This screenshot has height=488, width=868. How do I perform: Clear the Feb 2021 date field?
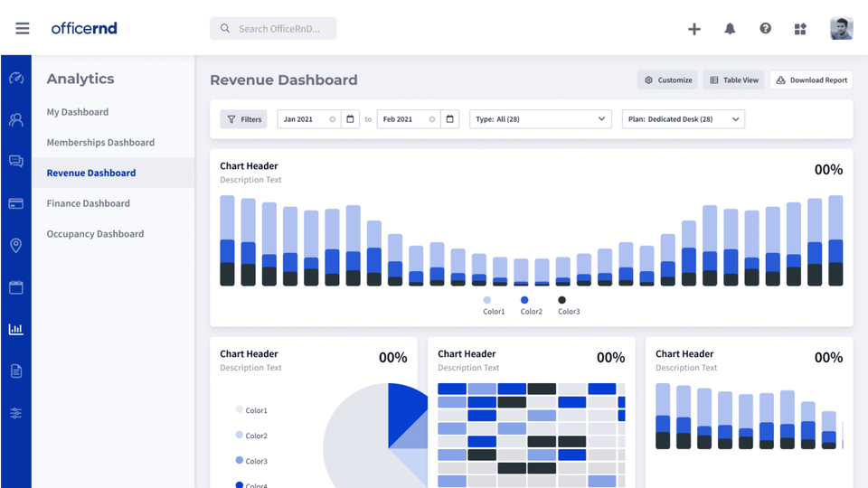432,119
